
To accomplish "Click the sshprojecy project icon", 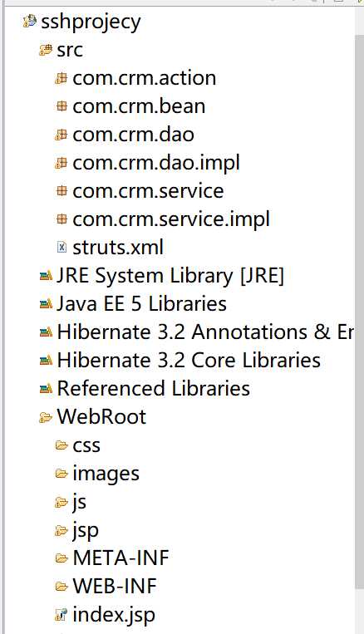I will (x=30, y=21).
